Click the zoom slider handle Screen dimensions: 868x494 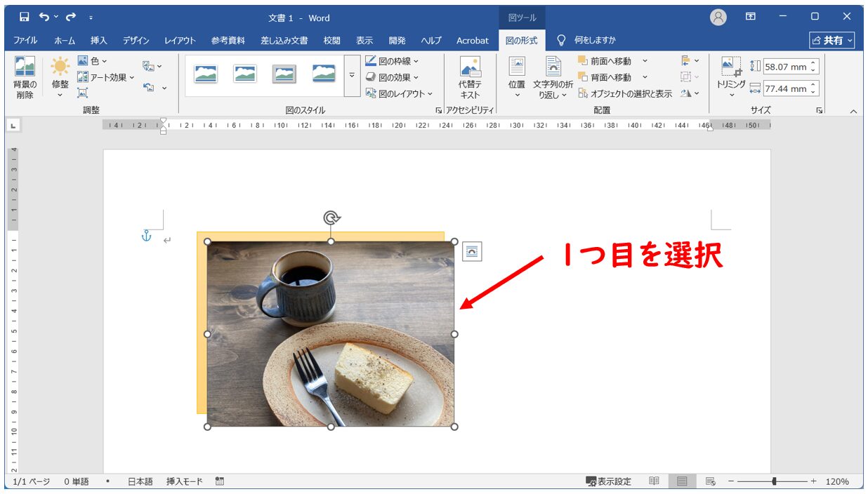tap(774, 481)
